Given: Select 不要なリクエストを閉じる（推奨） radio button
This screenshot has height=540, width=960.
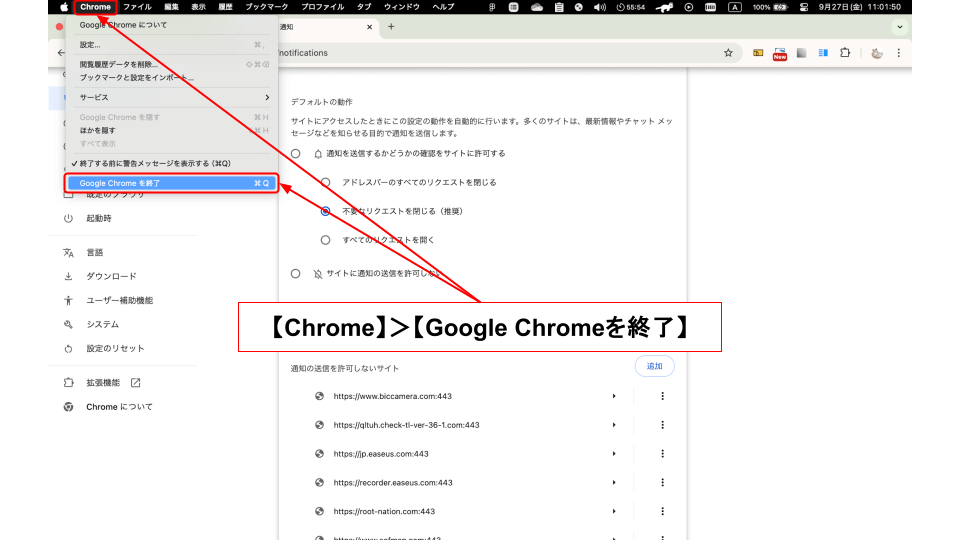Looking at the screenshot, I should click(325, 211).
